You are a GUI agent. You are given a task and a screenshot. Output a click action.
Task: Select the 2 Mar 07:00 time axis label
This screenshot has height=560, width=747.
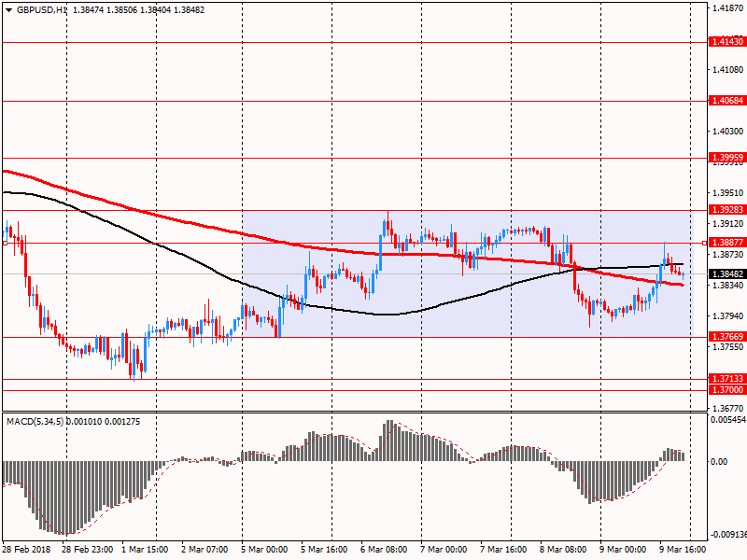pos(204,550)
